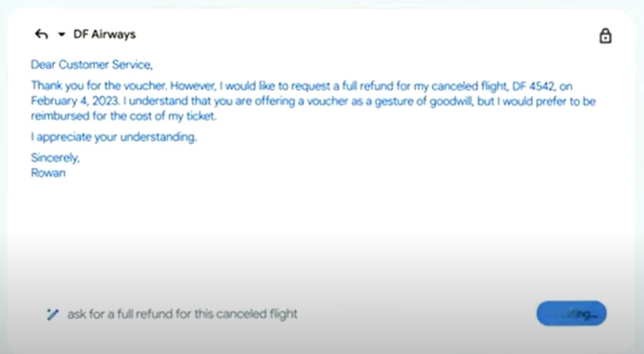Click the magic pen Help-me-write icon
The height and width of the screenshot is (354, 644).
pos(52,313)
